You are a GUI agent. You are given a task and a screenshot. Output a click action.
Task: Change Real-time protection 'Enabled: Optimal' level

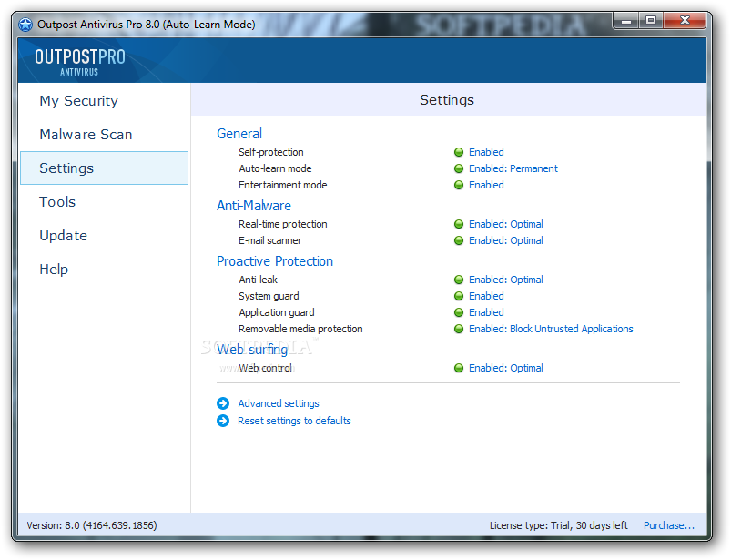point(506,224)
